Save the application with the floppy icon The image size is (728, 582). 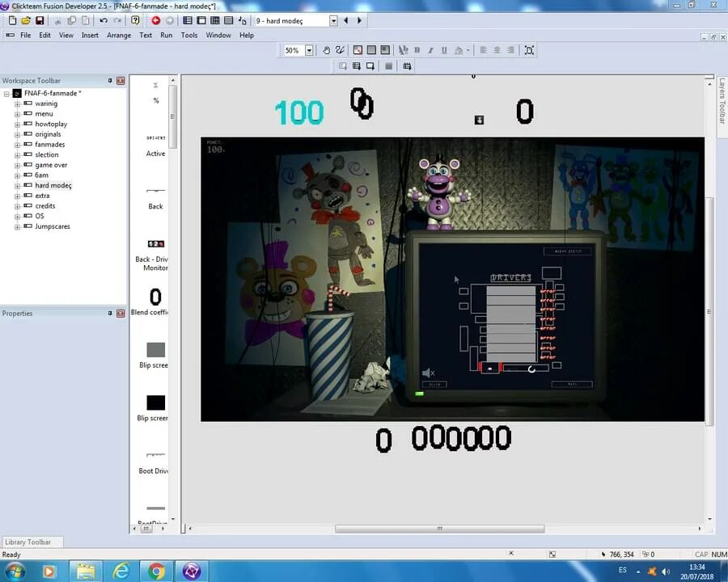(x=40, y=20)
